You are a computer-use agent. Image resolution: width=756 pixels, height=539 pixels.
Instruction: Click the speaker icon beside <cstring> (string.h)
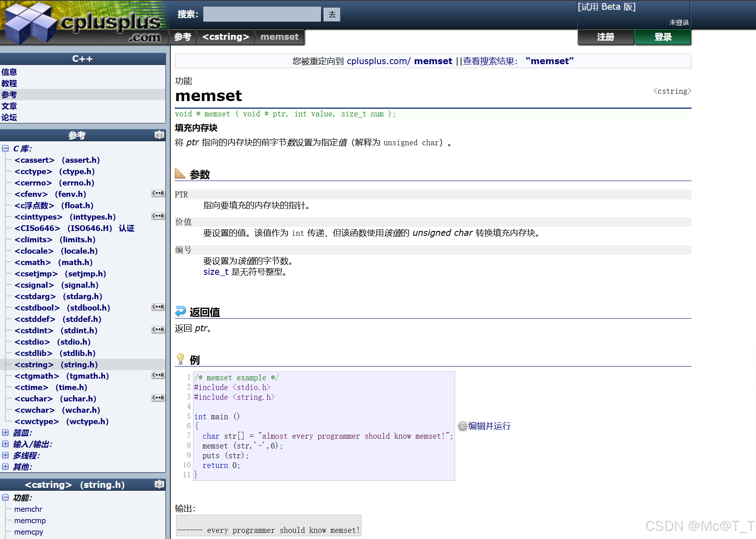click(x=159, y=484)
